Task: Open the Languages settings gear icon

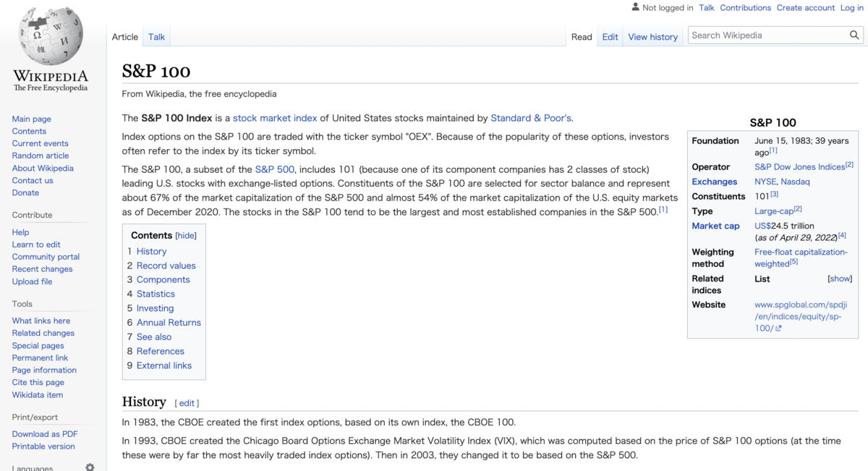Action: 90,467
